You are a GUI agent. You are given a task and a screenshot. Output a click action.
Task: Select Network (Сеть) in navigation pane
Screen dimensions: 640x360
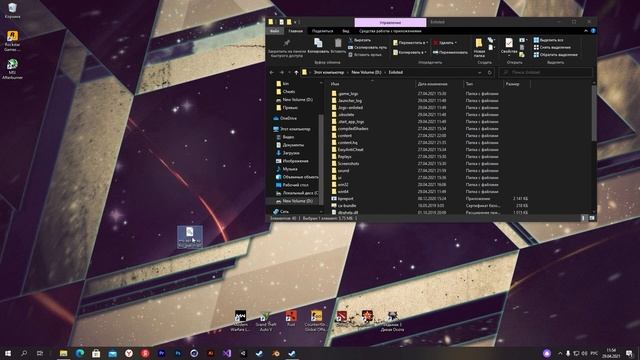pos(281,211)
